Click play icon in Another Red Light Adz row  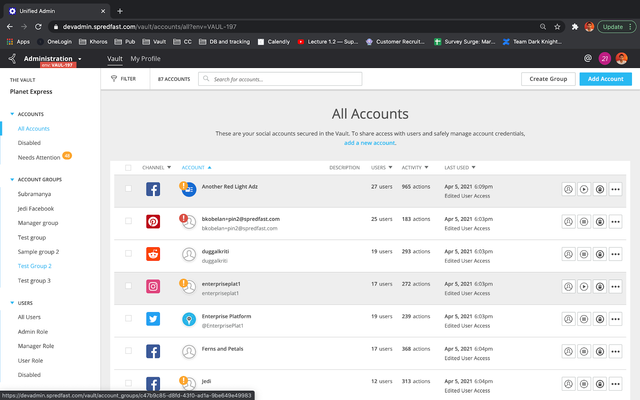click(x=584, y=189)
